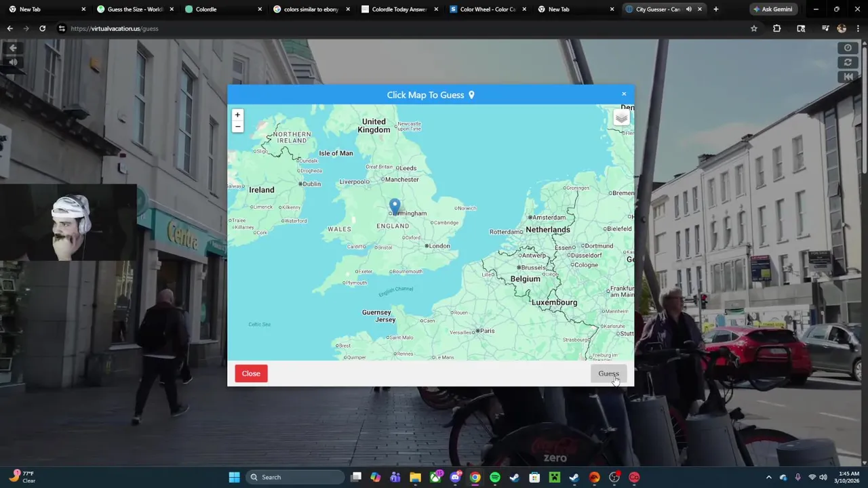Click the blue map marker near Birmingham

(x=395, y=206)
